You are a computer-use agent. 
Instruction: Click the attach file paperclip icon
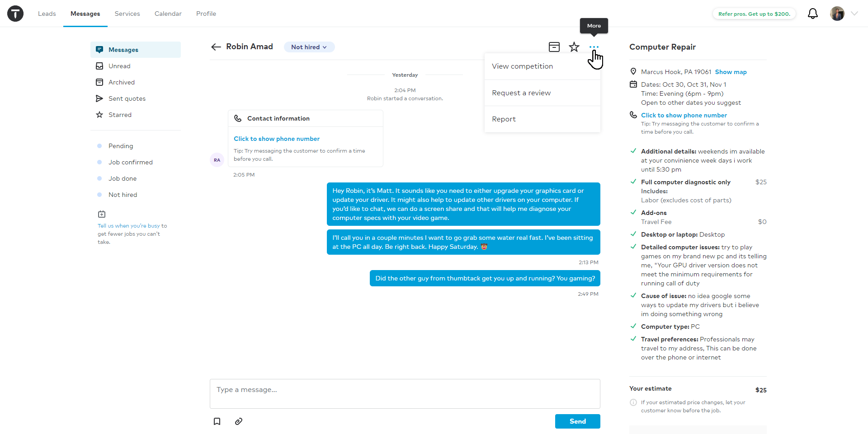point(239,421)
